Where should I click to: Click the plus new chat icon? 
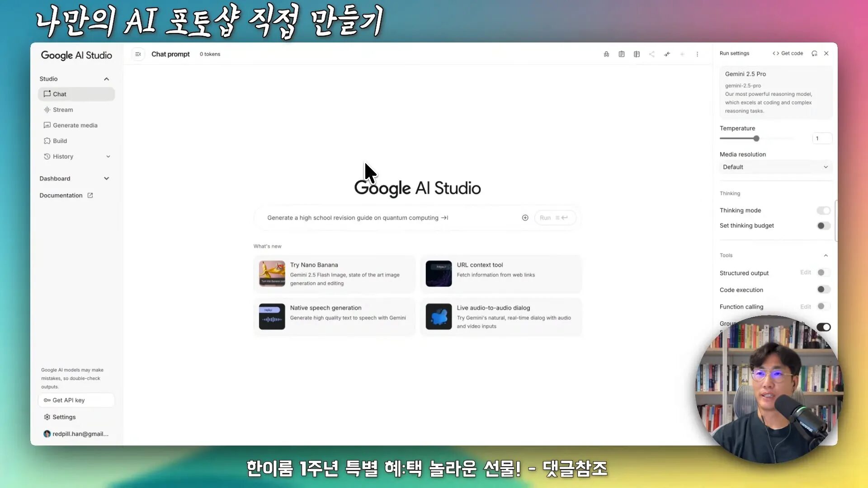(682, 54)
